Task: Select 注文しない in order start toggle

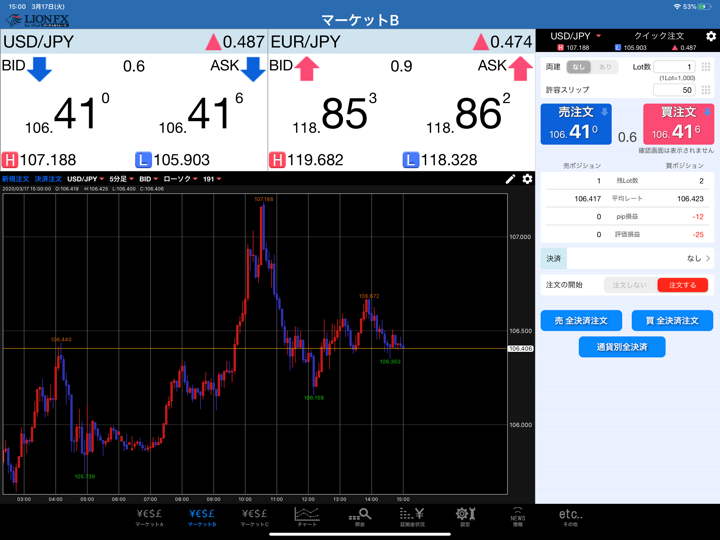Action: coord(630,285)
